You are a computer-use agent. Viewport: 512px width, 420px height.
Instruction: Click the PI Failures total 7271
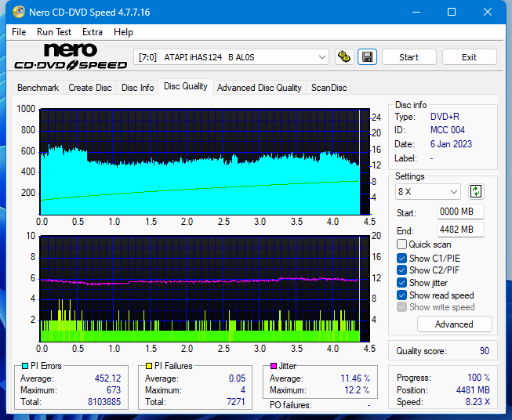(236, 402)
